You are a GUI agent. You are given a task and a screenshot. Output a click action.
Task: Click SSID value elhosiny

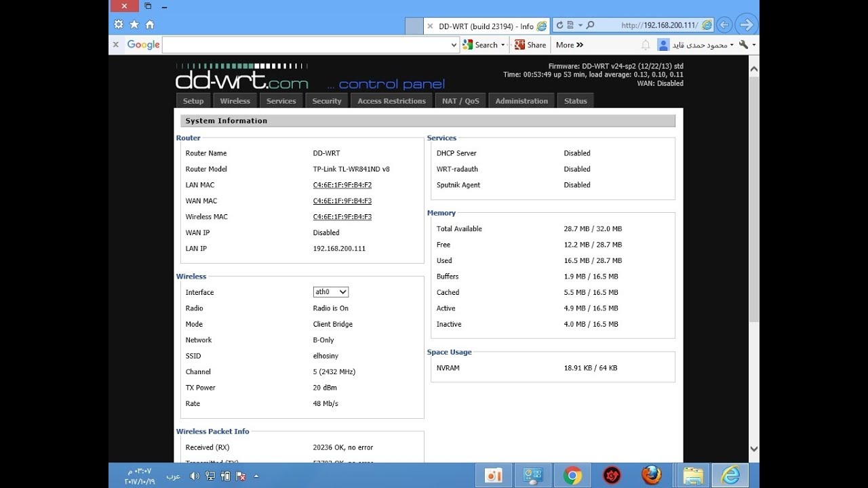[x=325, y=356]
